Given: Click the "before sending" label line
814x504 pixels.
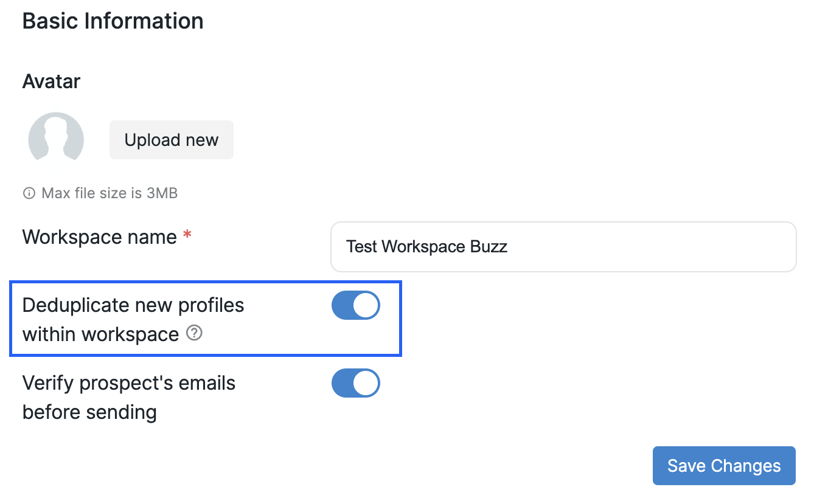Looking at the screenshot, I should pos(89,412).
